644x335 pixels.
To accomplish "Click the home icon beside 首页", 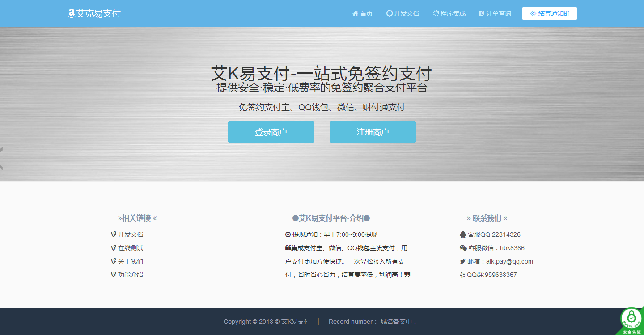I will coord(355,13).
